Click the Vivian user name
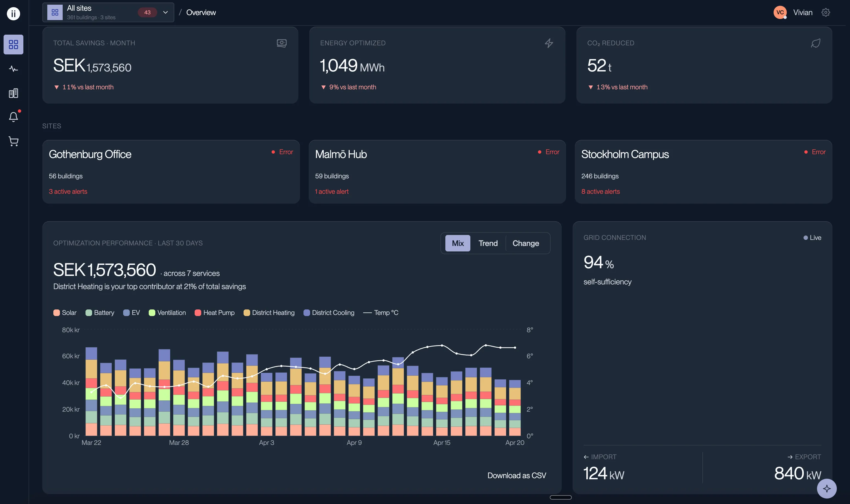The image size is (850, 504). (803, 13)
